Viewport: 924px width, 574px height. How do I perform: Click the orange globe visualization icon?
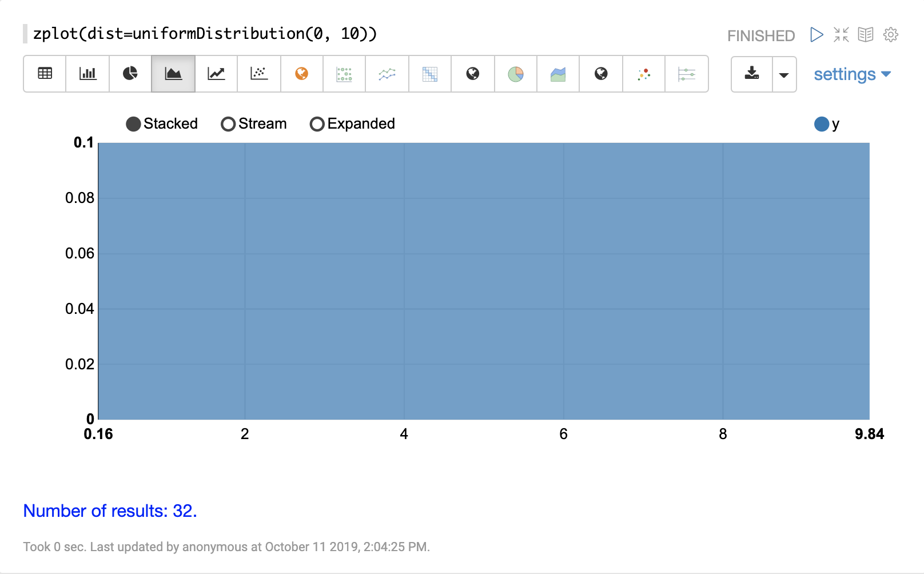point(302,74)
